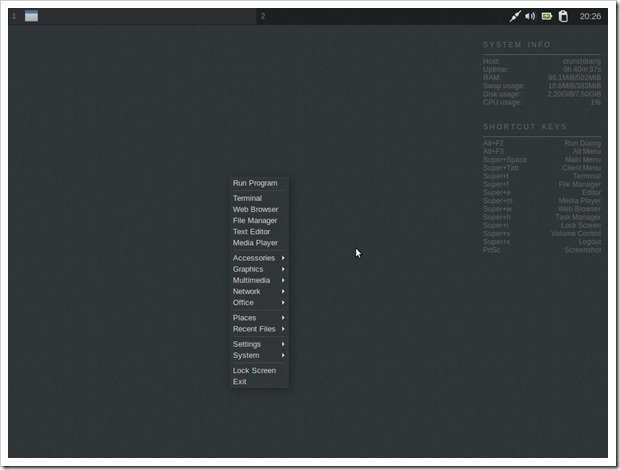The width and height of the screenshot is (620, 470).
Task: Open File Manager from the menu
Action: (259, 220)
